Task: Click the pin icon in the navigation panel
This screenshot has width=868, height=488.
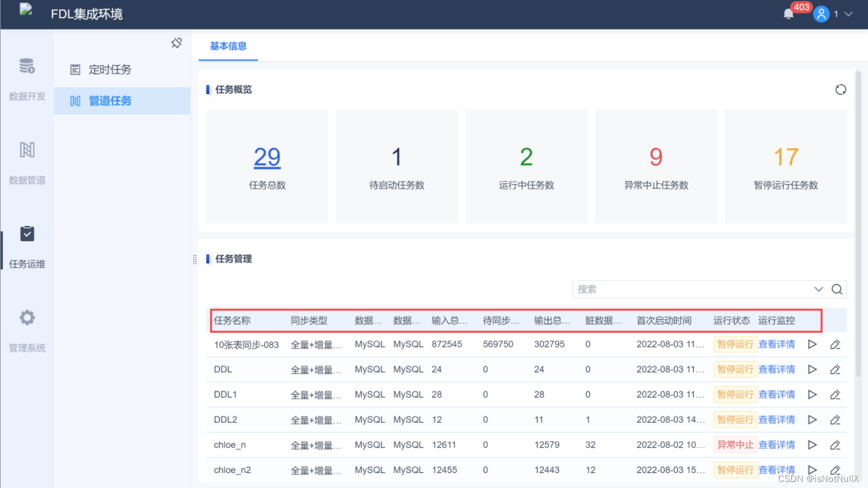Action: click(177, 43)
